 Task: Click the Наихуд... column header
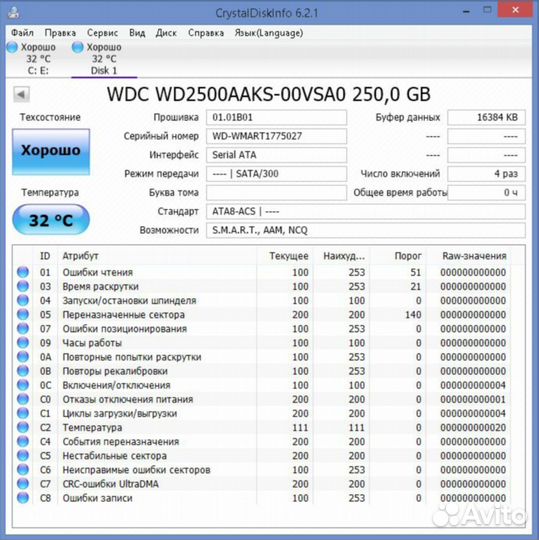click(341, 256)
